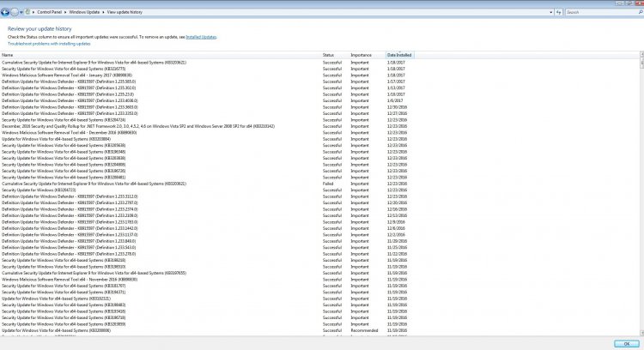The height and width of the screenshot is (350, 644).
Task: Click the Recommended importance cell
Action: [364, 330]
